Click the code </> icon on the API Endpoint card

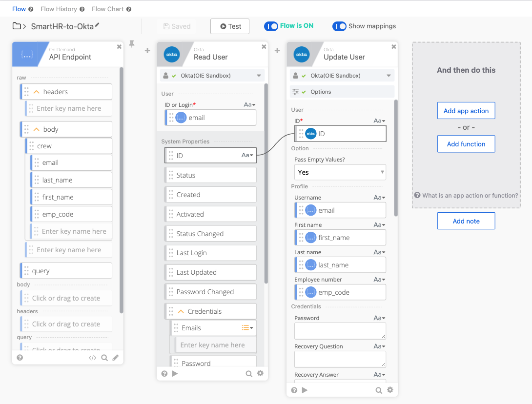(x=93, y=358)
